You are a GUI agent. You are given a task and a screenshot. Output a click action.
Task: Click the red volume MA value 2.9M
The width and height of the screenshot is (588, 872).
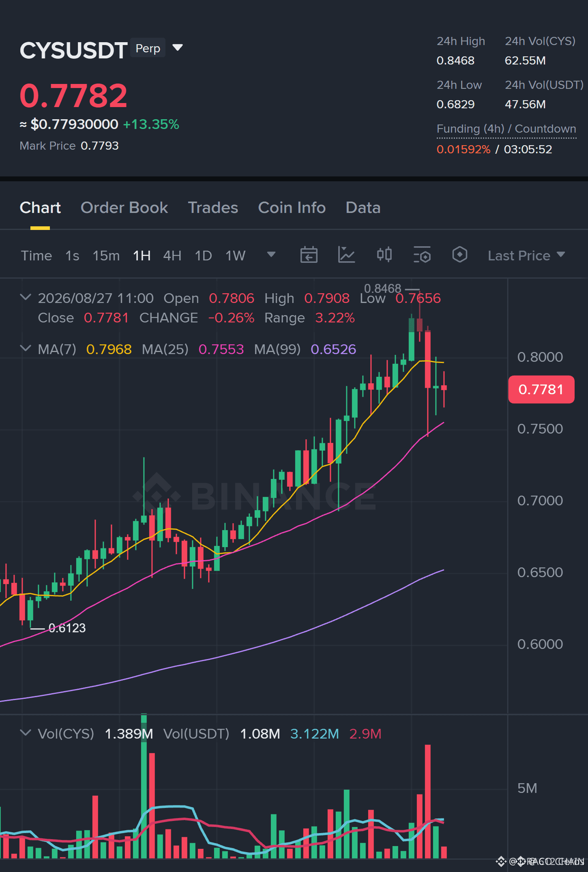point(365,734)
